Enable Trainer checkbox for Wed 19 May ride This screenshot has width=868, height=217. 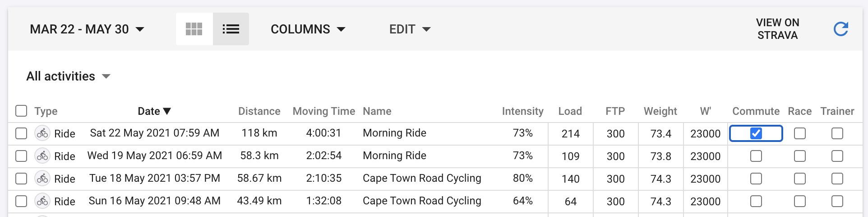(837, 156)
